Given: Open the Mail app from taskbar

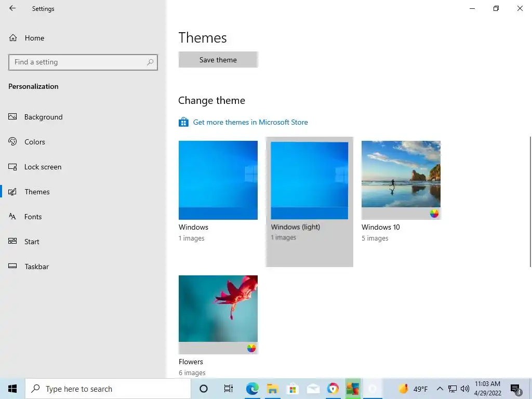Looking at the screenshot, I should click(313, 389).
